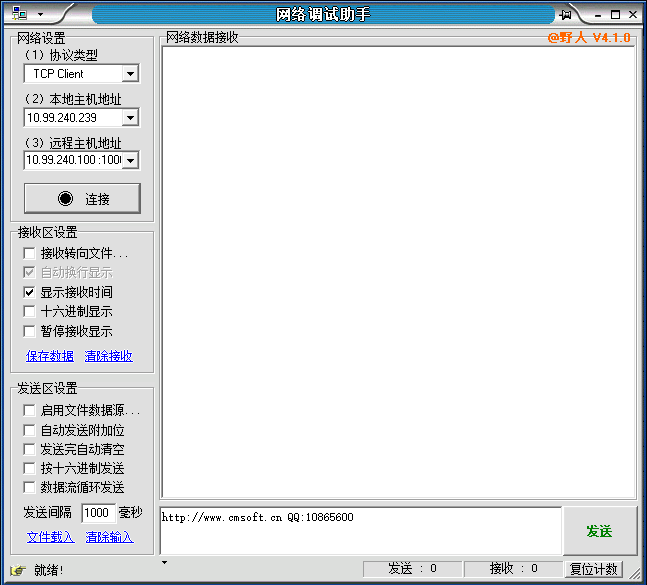The height and width of the screenshot is (585, 647).
Task: Expand the 本地主机地址 dropdown arrow
Action: (130, 118)
